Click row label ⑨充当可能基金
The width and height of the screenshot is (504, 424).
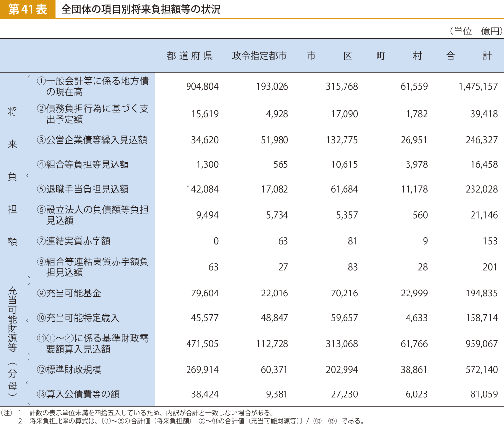coord(69,293)
